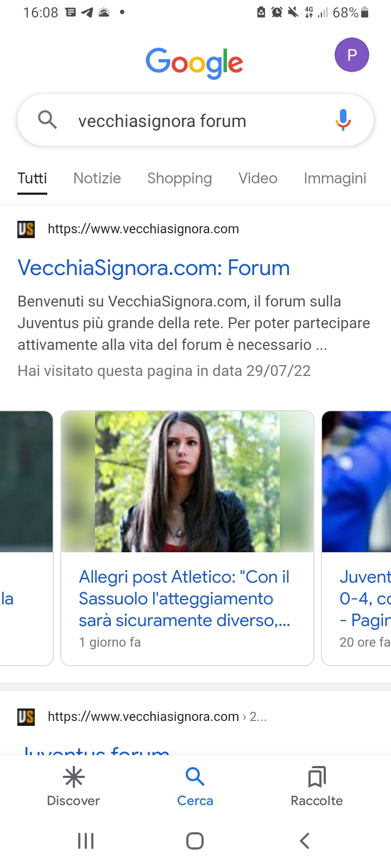Viewport: 391px width, 868px height.
Task: Open the Allegri post Atletico article link
Action: [185, 598]
